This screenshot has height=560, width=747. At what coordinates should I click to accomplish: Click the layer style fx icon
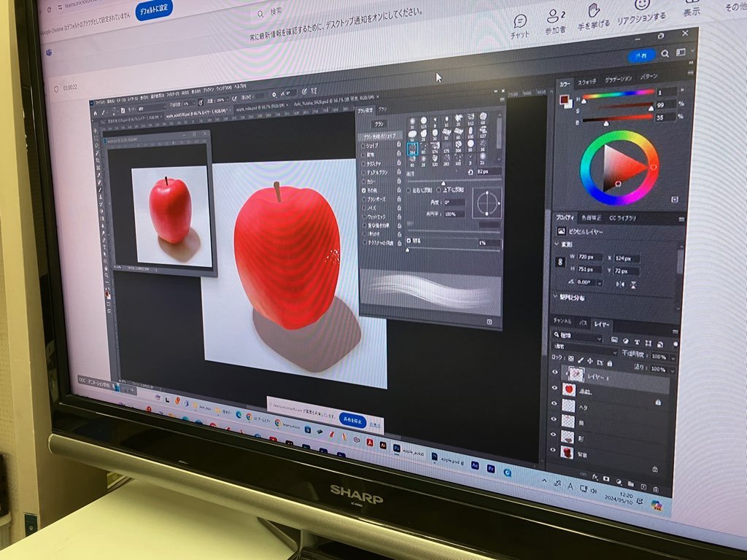click(x=595, y=477)
